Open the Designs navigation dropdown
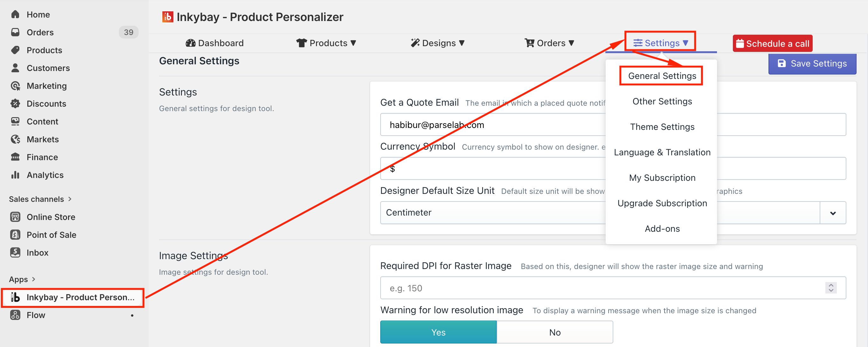The height and width of the screenshot is (347, 868). (437, 43)
